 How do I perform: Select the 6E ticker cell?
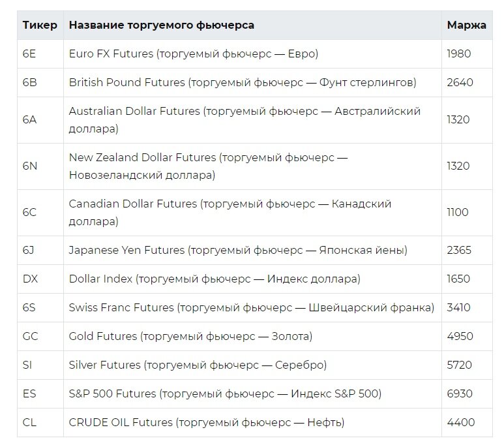[29, 54]
